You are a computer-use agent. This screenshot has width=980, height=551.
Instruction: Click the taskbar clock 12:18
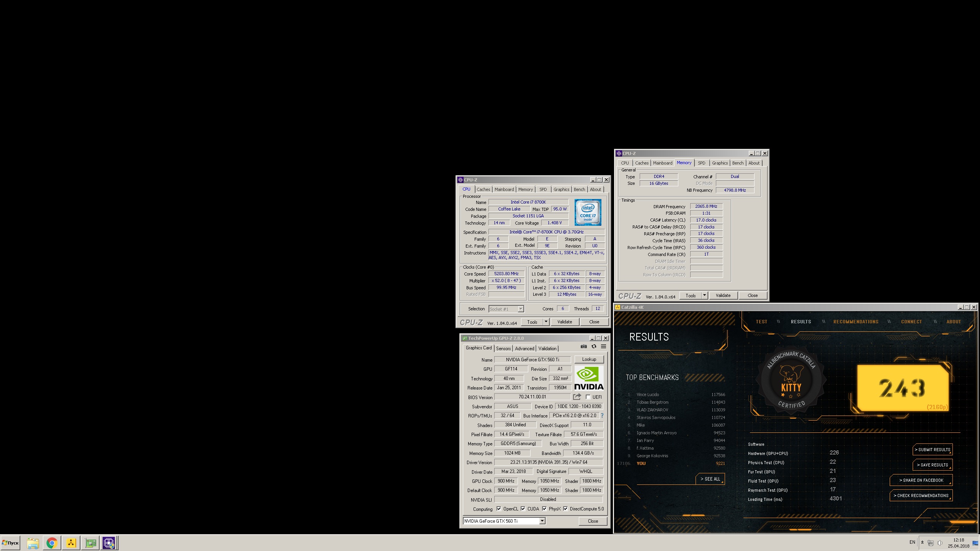[x=959, y=540]
